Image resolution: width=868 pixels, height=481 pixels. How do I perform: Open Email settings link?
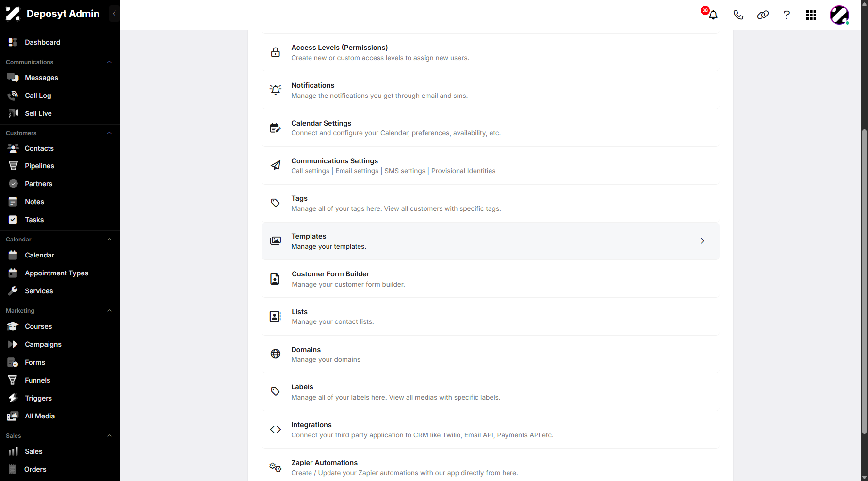coord(357,171)
